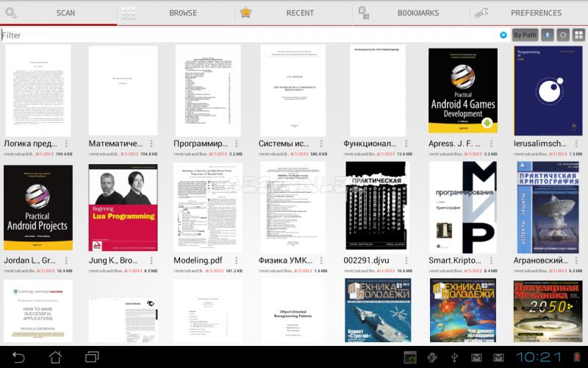Click the circular refresh icon in the toolbar
Viewport: 588px width, 368px height.
tap(563, 35)
